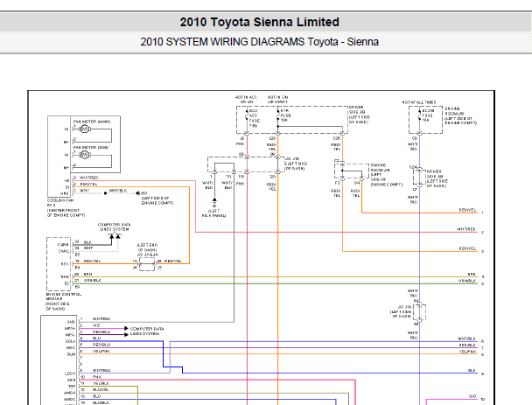Click the 'YEL/PNK' label on lower module pin 6
Viewport: 532px width, 405px height.
(101, 351)
